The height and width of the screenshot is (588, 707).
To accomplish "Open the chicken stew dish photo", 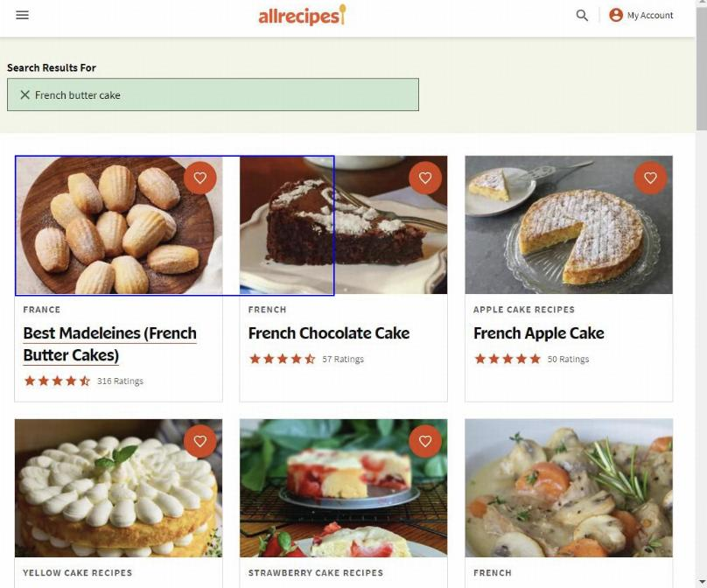I will click(569, 488).
